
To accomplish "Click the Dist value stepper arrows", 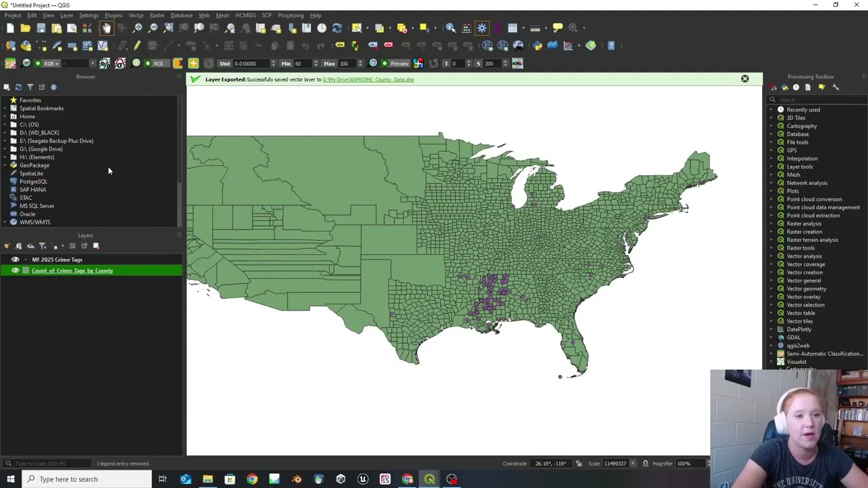I will click(273, 63).
